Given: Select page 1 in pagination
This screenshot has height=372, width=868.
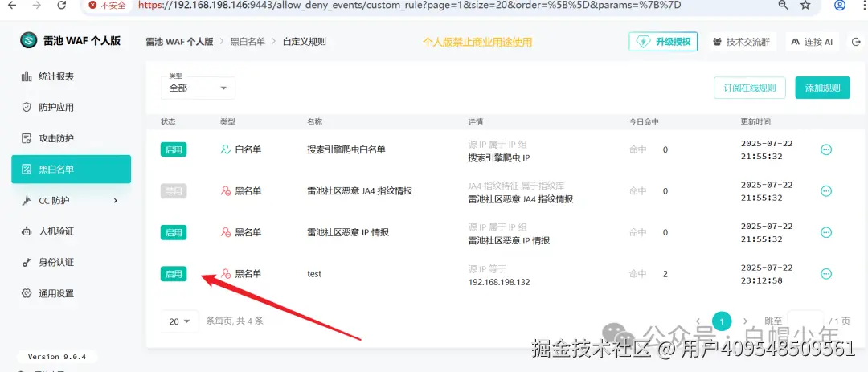Looking at the screenshot, I should (x=722, y=321).
